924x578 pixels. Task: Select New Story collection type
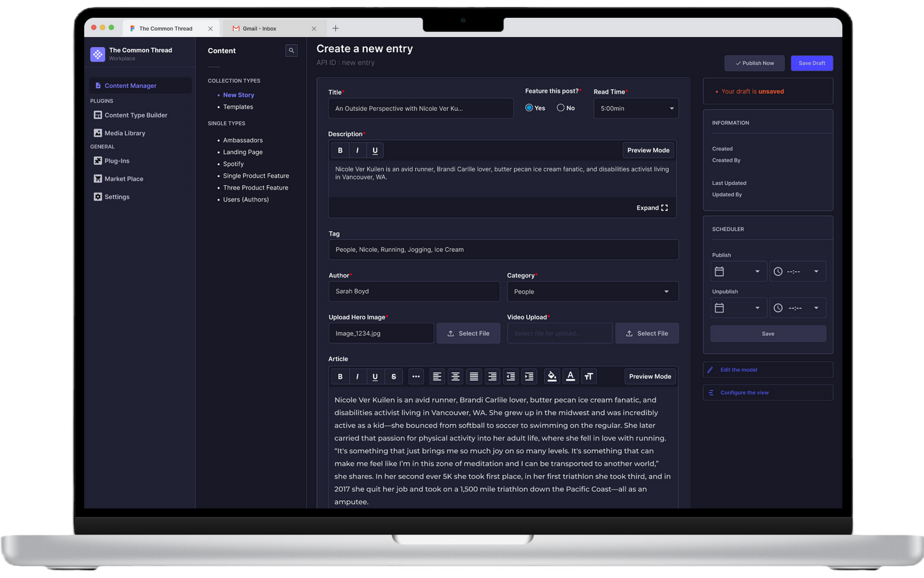239,95
